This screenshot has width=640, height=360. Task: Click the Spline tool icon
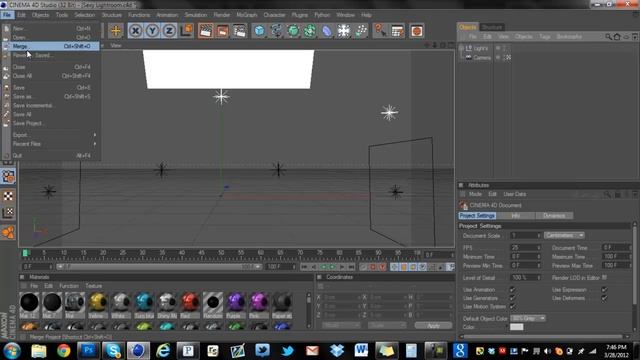(276, 31)
